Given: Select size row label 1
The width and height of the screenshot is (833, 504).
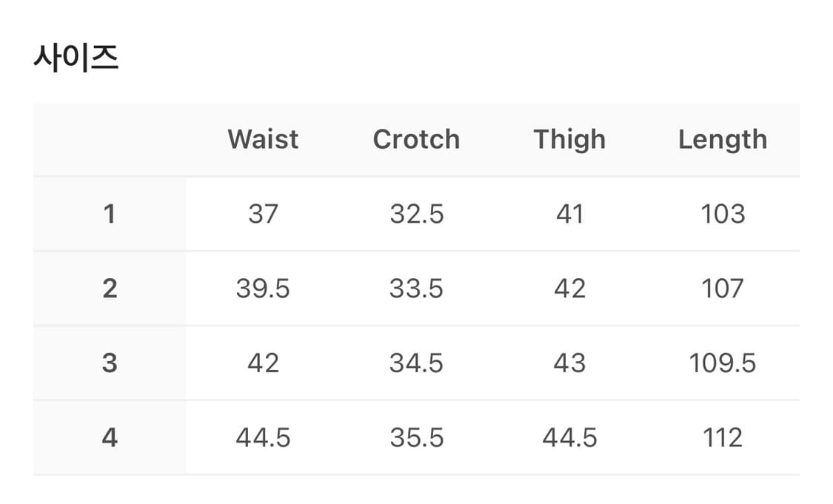Looking at the screenshot, I should (110, 214).
